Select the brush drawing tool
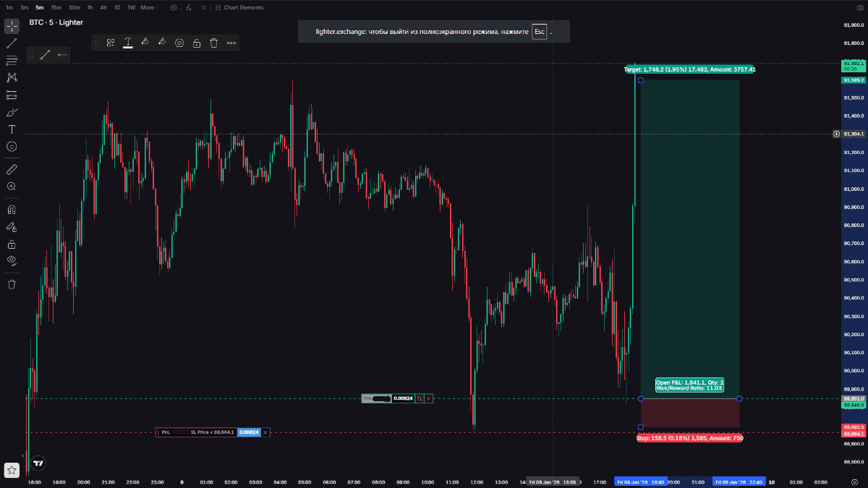The width and height of the screenshot is (868, 488). pos(12,112)
